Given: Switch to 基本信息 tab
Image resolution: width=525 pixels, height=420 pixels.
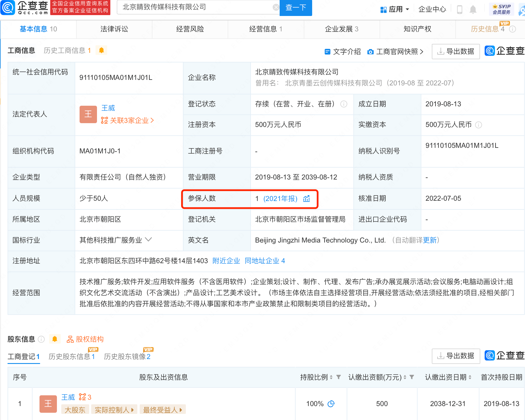Looking at the screenshot, I should pos(38,29).
